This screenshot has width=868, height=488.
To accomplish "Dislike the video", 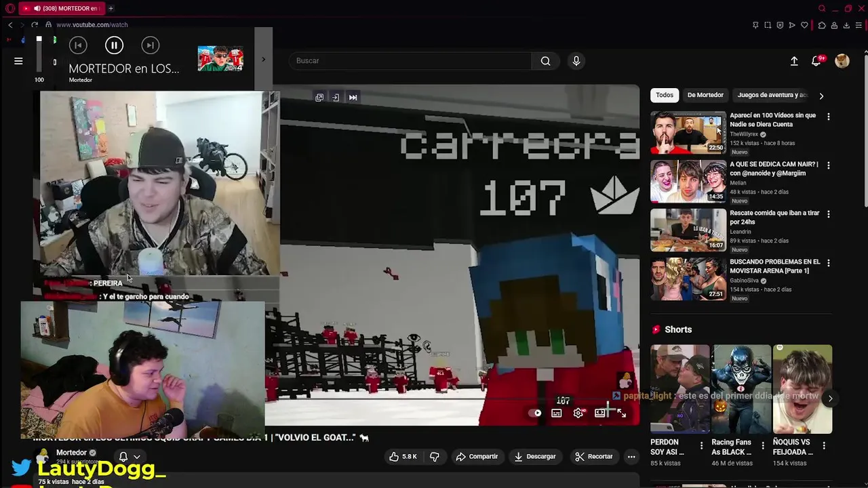I will (435, 457).
